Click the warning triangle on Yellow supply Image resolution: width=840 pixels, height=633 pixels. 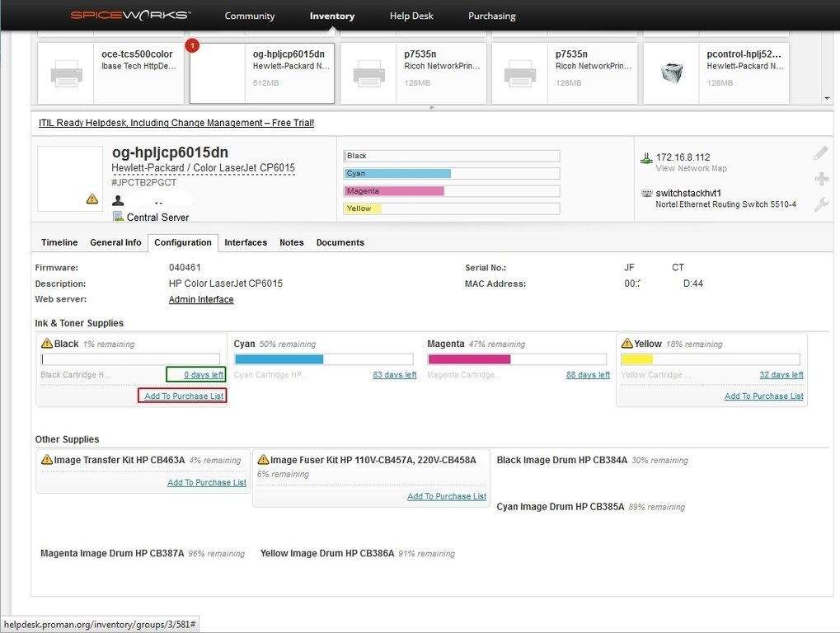point(629,343)
